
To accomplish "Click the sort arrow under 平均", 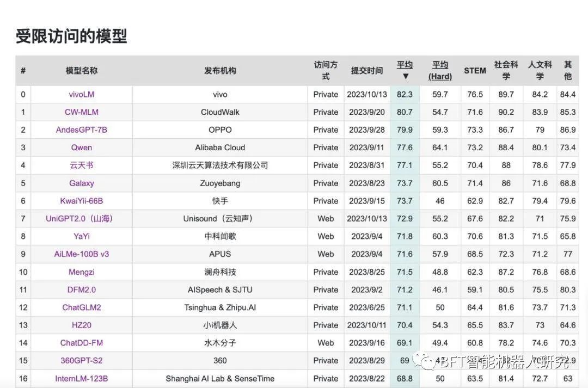I will tap(406, 77).
